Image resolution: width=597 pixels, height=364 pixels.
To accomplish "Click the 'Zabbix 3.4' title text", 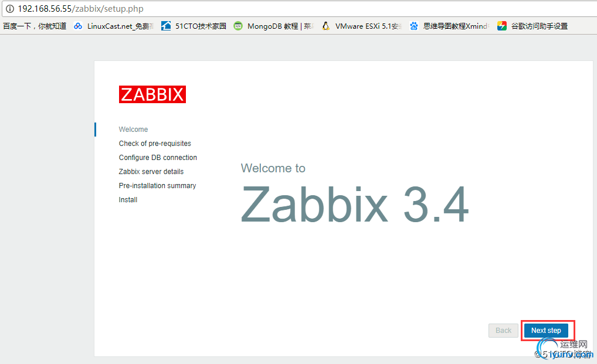I will [x=355, y=204].
